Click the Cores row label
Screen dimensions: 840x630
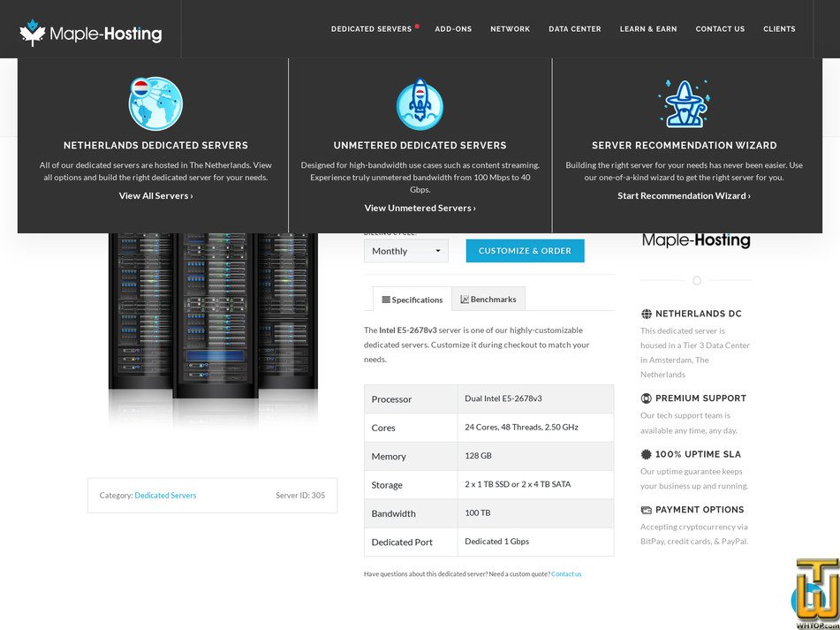383,428
